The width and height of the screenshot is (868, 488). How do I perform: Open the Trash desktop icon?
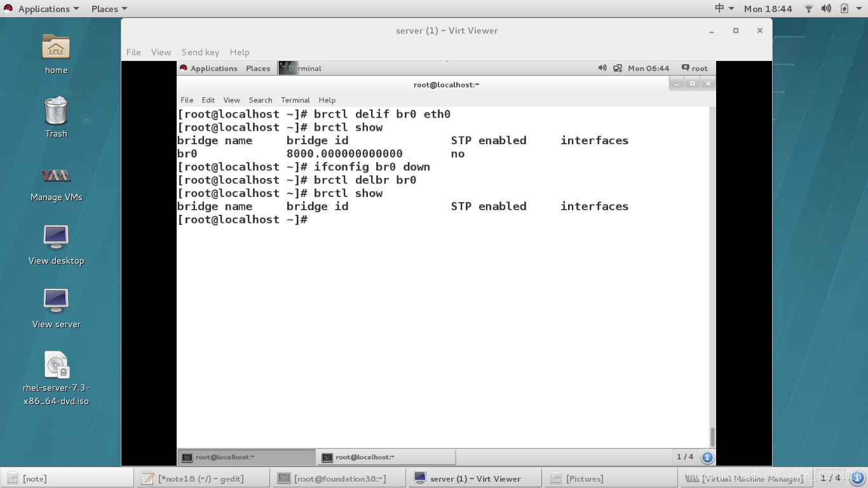[x=56, y=111]
